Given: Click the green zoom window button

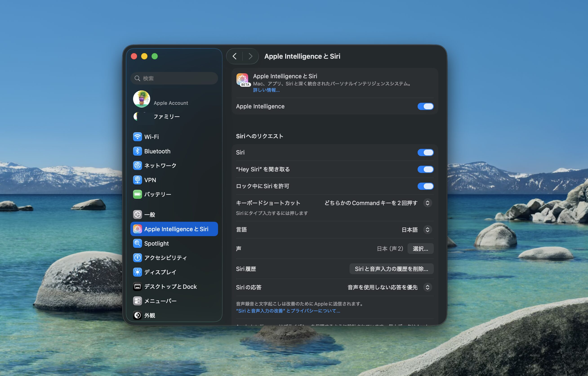Looking at the screenshot, I should point(155,56).
